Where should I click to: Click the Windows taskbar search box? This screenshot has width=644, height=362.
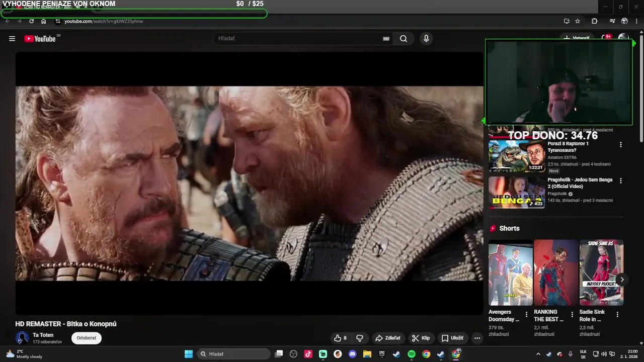pos(233,354)
